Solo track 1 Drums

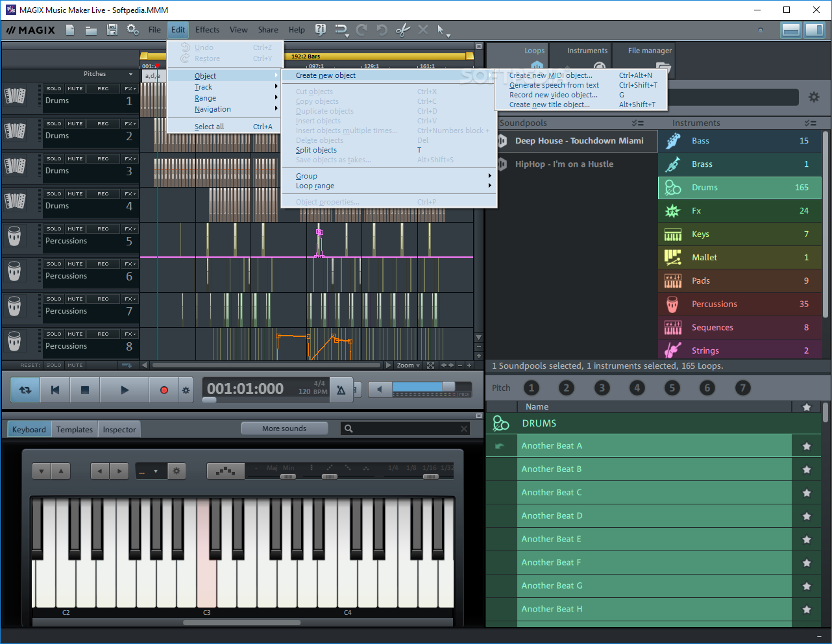(x=54, y=88)
